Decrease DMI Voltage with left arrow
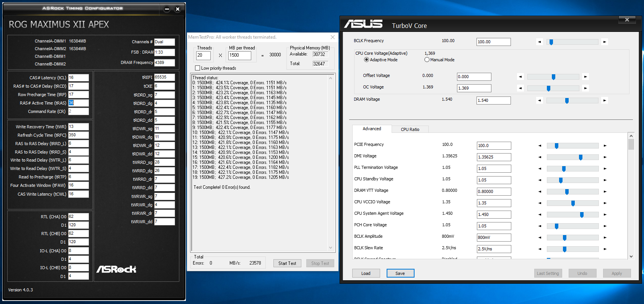 pos(540,157)
